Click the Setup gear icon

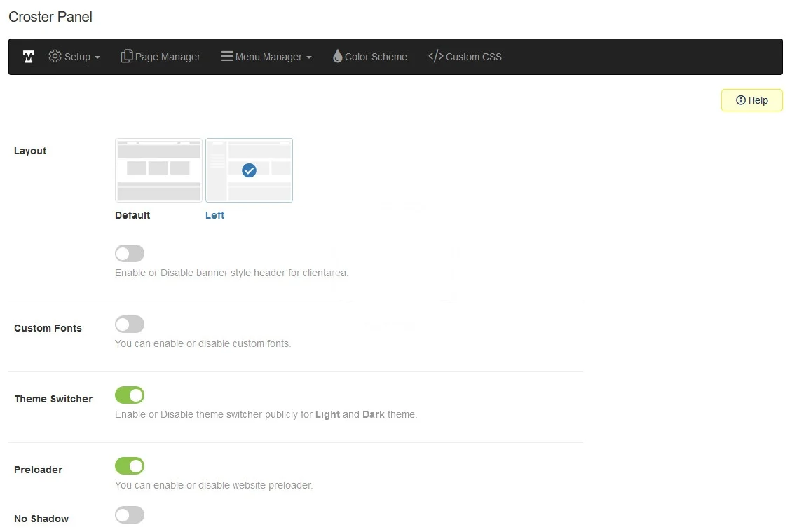coord(55,56)
